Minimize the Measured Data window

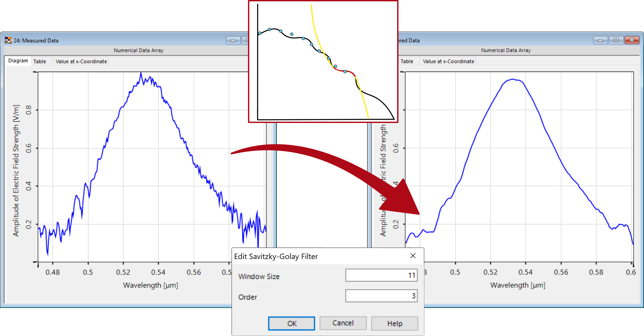coord(234,40)
